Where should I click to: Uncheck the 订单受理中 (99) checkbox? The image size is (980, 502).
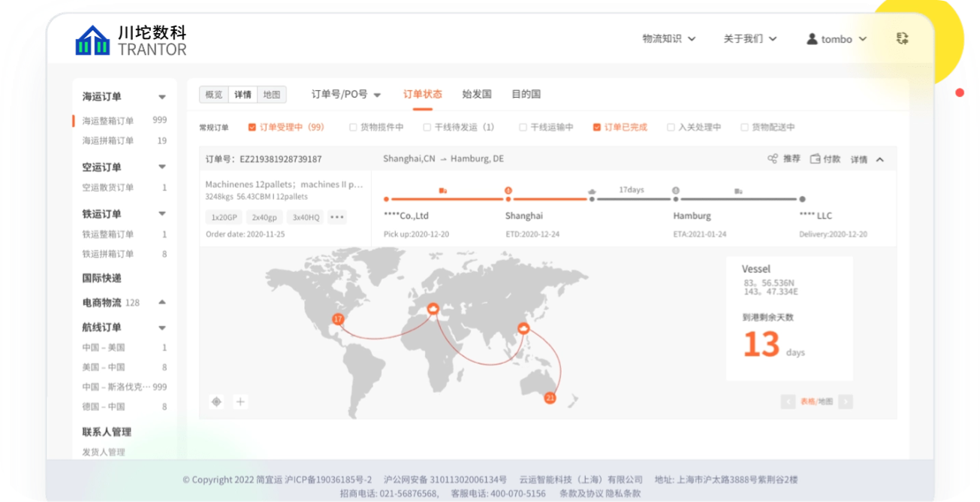252,128
